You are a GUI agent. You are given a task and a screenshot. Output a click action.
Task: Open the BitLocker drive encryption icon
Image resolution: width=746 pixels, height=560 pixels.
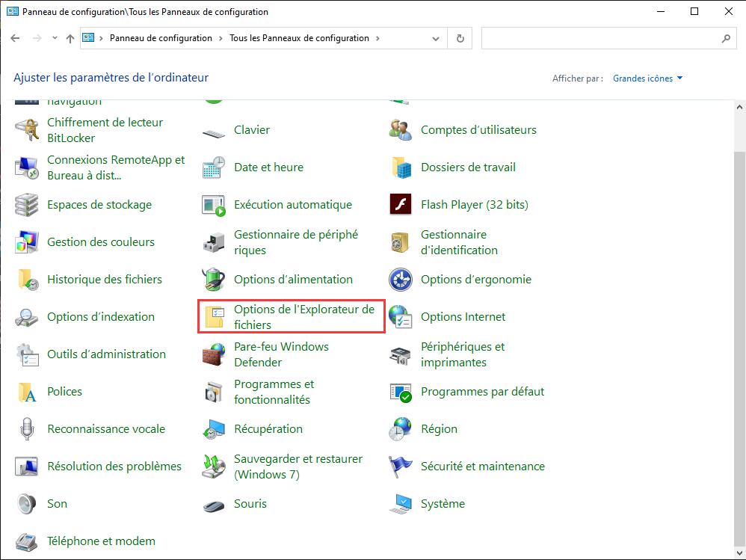click(27, 130)
